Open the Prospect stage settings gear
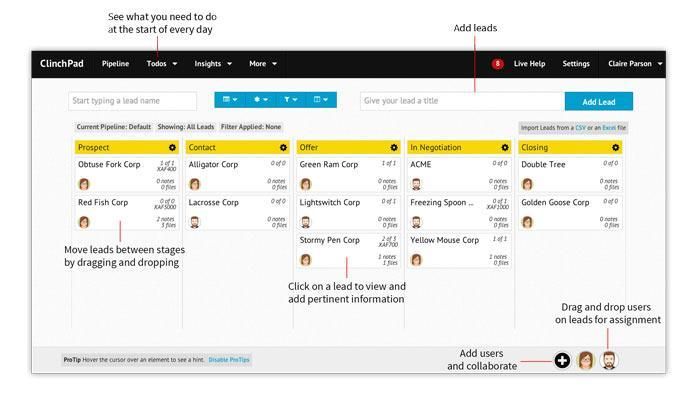This screenshot has width=700, height=400. pyautogui.click(x=172, y=148)
